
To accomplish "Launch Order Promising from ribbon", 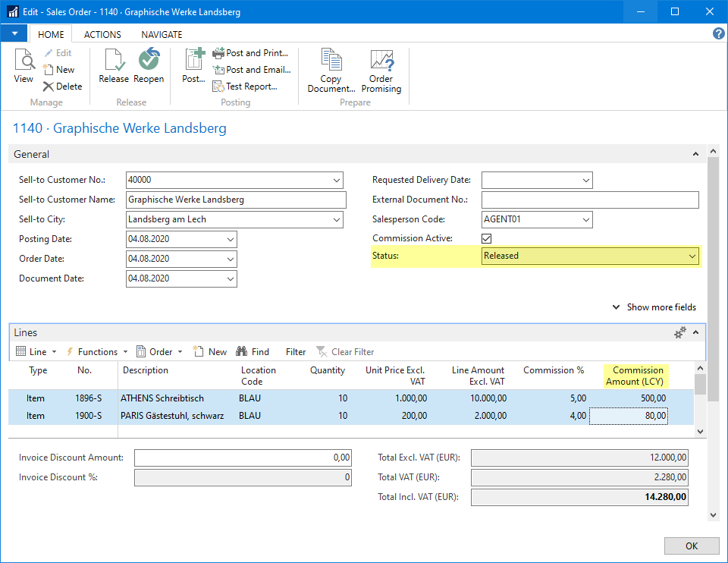I will pyautogui.click(x=381, y=71).
